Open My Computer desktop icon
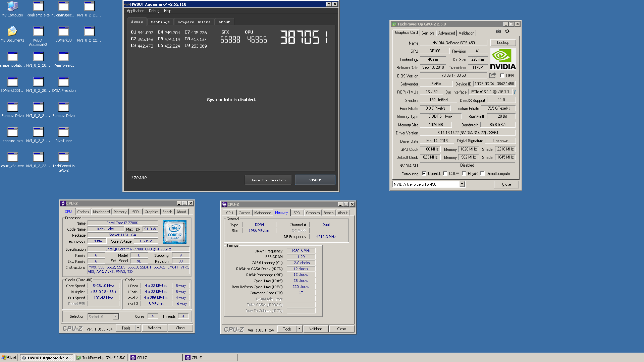 [x=12, y=9]
